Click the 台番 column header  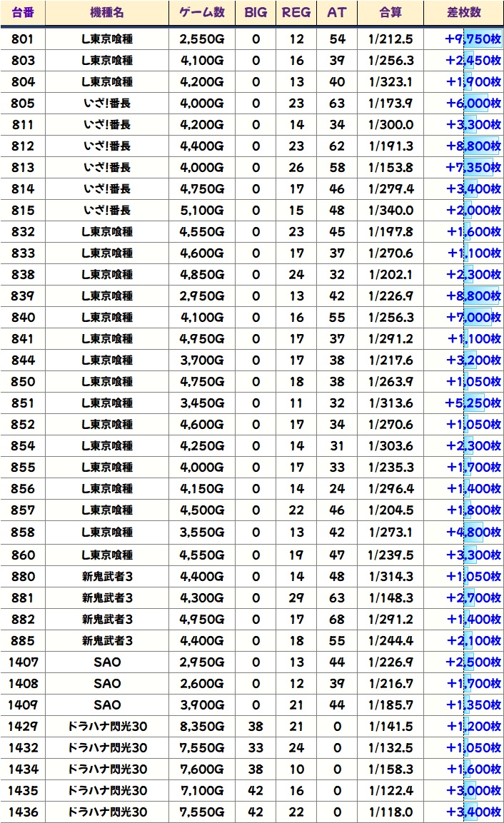[x=23, y=13]
